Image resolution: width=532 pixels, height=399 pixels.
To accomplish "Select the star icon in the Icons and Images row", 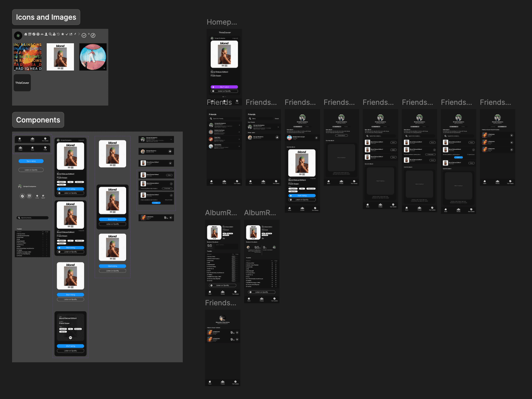I will click(63, 34).
